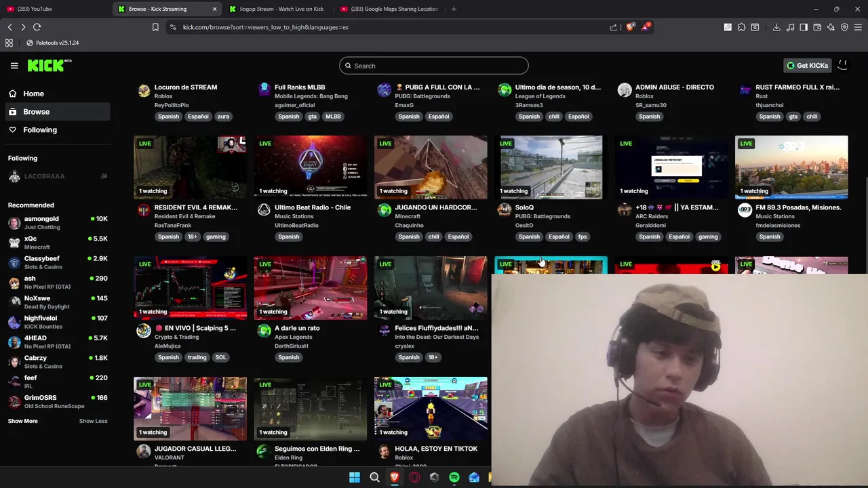Click the KICK logo

click(x=50, y=66)
